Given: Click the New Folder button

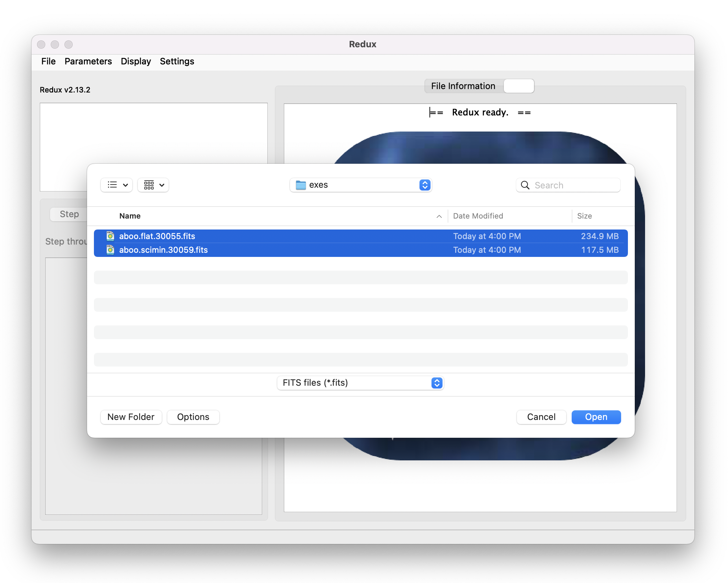Looking at the screenshot, I should 131,417.
